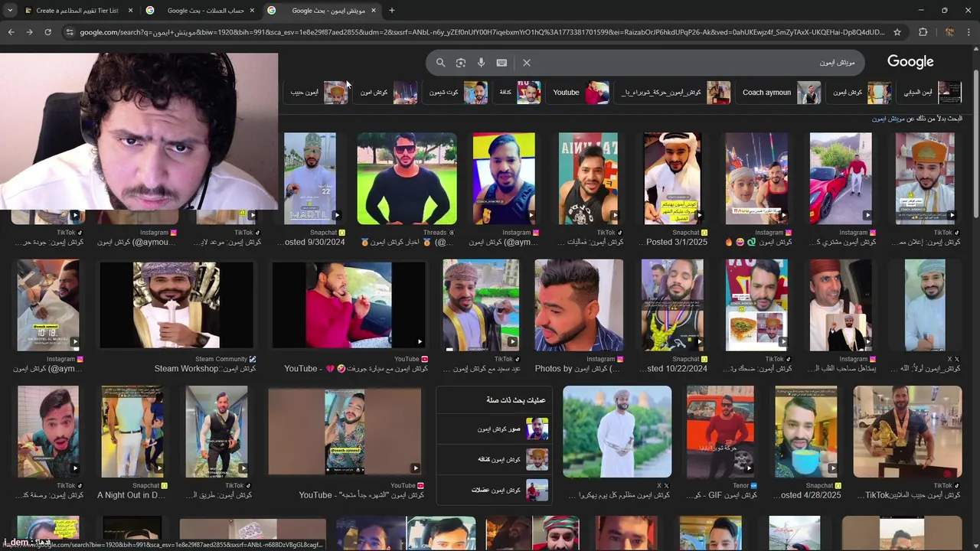980x551 pixels.
Task: Click the YouTube 'الشهير جداً متجه' result caption
Action: 361,495
